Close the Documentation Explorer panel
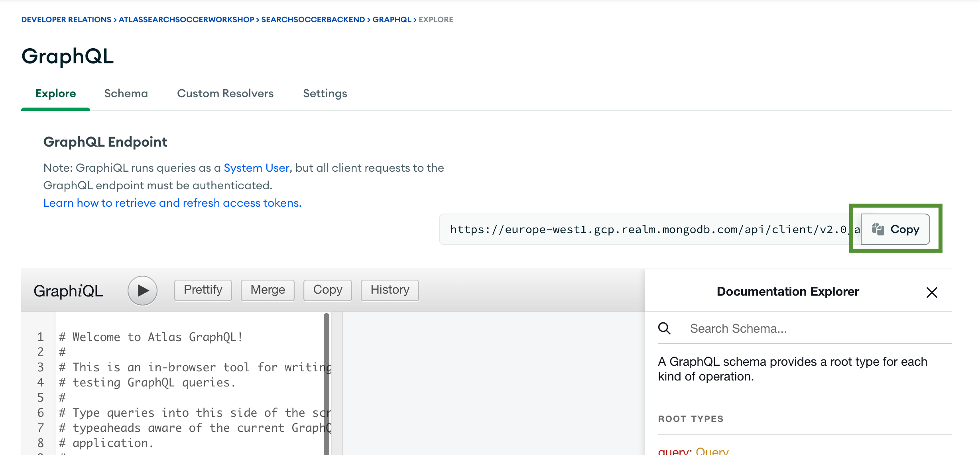 [932, 292]
